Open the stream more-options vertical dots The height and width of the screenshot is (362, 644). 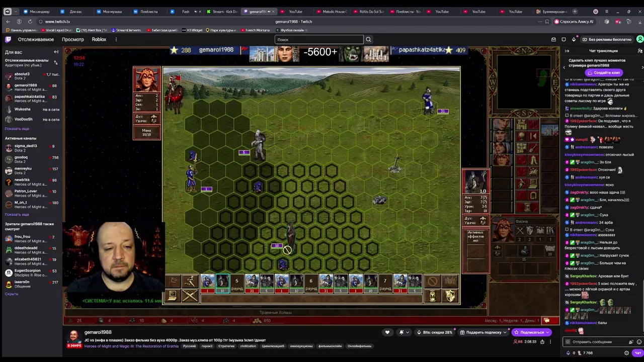click(x=550, y=341)
